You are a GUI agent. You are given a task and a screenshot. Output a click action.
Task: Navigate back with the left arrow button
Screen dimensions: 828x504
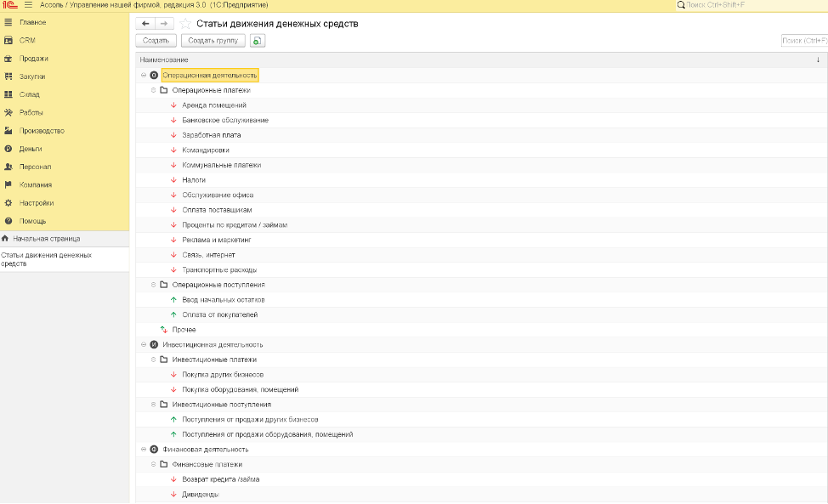click(145, 24)
